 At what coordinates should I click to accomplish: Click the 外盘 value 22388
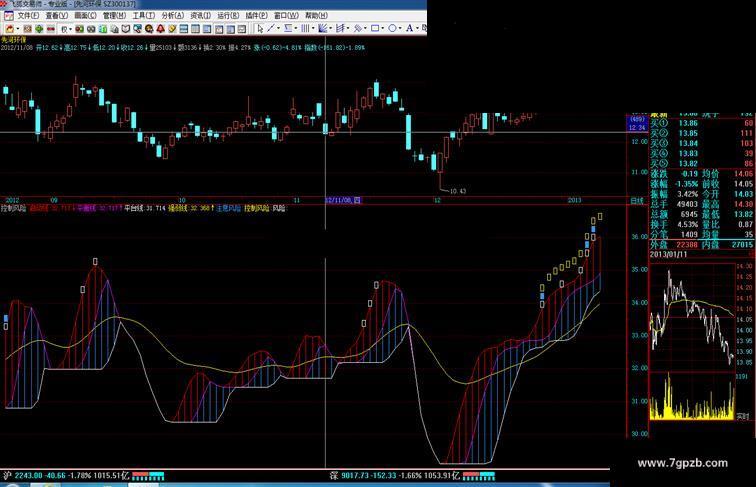point(687,244)
